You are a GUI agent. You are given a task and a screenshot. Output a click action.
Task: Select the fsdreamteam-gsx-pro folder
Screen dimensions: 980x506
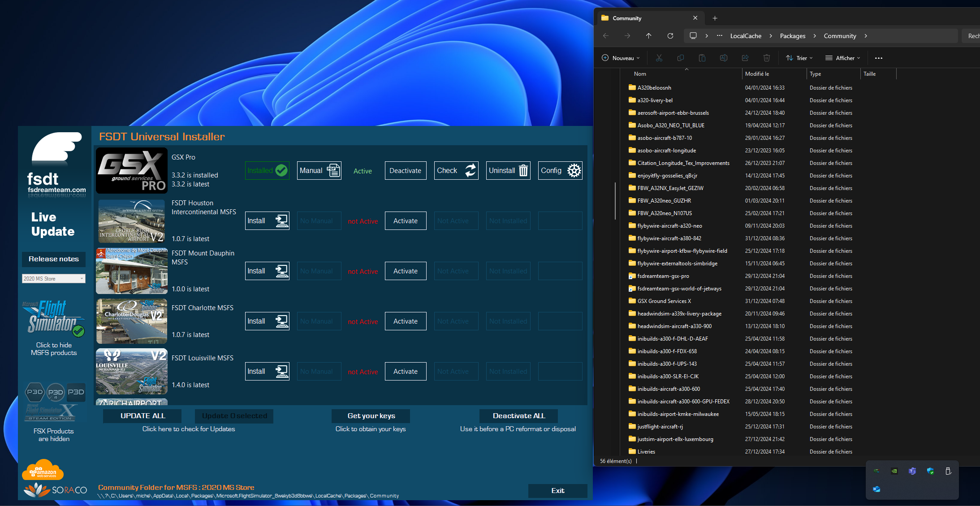click(663, 276)
